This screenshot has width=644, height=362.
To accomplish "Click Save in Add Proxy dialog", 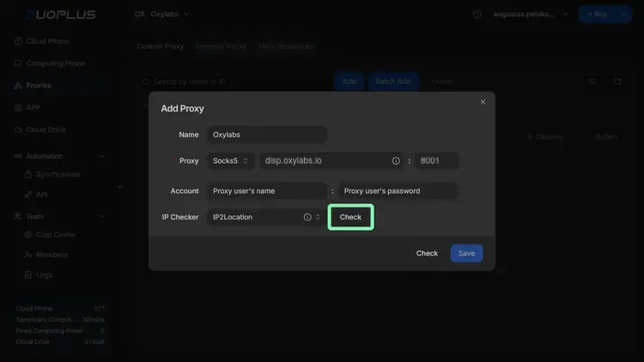I will pyautogui.click(x=466, y=253).
